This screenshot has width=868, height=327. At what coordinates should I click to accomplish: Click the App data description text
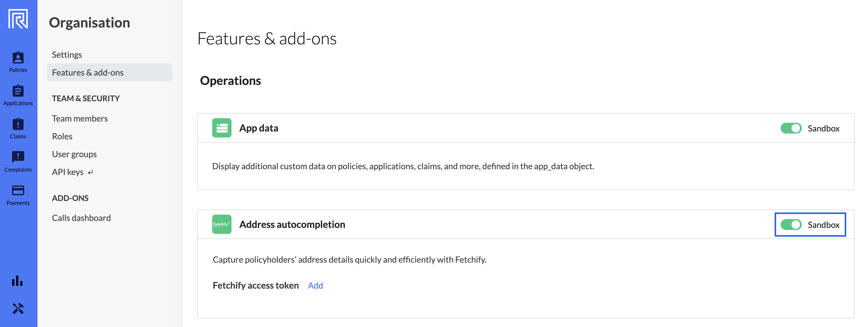403,166
